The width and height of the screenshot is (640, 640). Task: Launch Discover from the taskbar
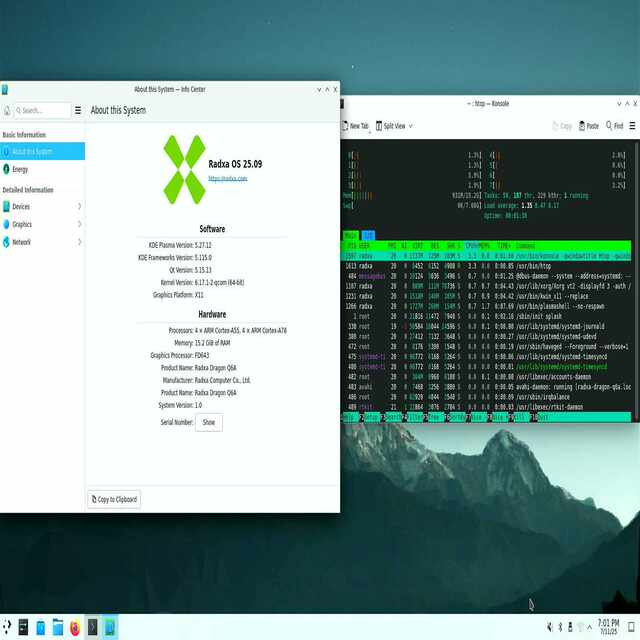(40, 627)
